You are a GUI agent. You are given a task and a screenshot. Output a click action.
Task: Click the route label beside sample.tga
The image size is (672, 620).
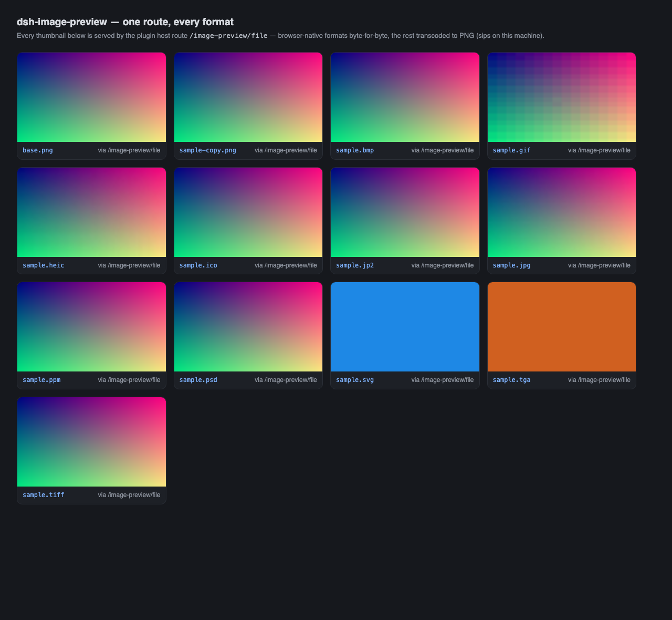click(x=599, y=380)
